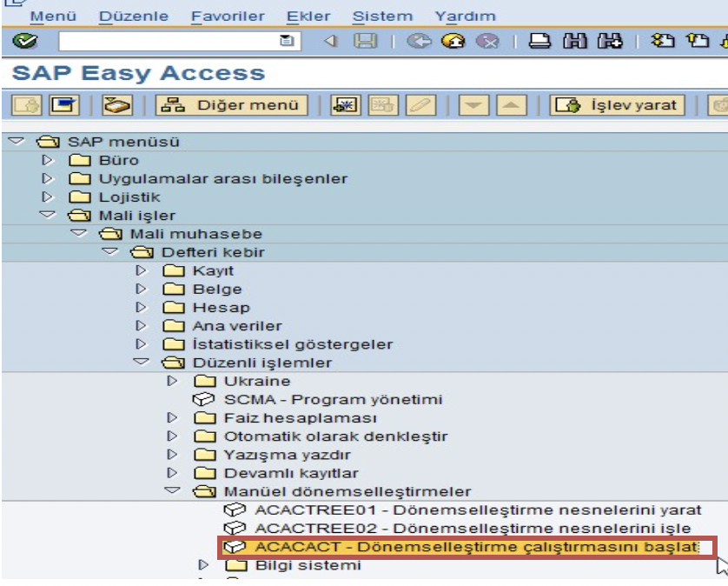Expand the Bilgi sistemi folder
This screenshot has height=586, width=728.
tap(203, 565)
